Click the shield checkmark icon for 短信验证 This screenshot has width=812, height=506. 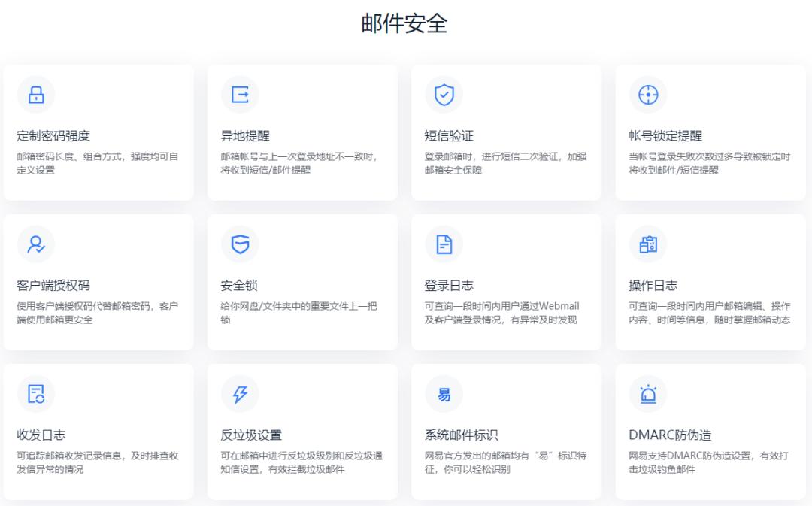[x=444, y=94]
